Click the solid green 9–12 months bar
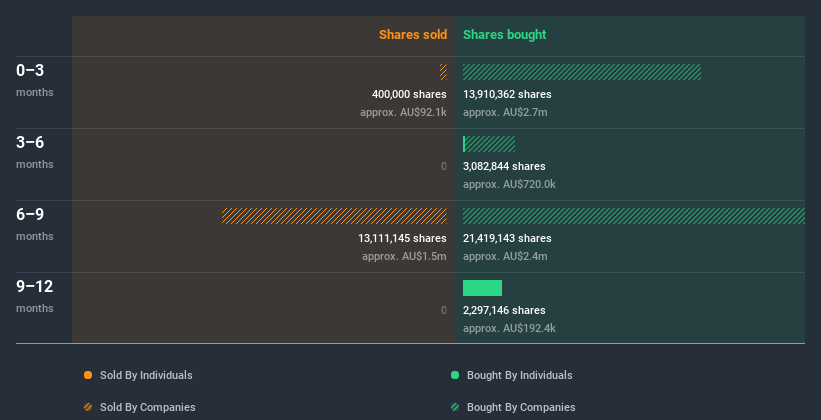The height and width of the screenshot is (420, 821). click(x=482, y=288)
